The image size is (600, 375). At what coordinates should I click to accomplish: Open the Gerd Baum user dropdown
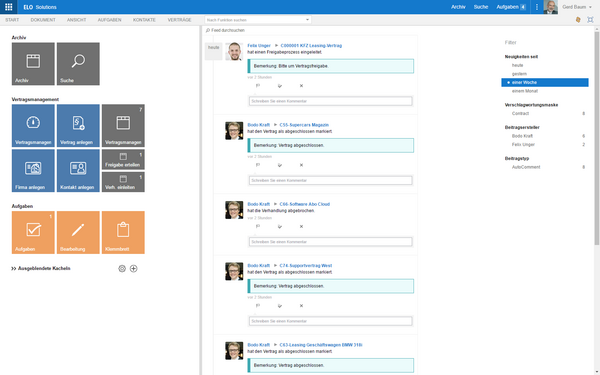(577, 7)
